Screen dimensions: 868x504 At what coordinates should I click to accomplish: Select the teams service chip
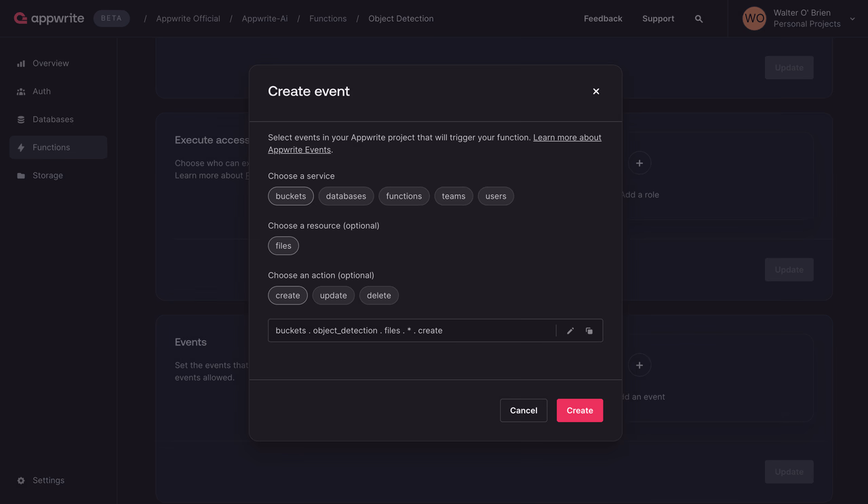click(454, 196)
